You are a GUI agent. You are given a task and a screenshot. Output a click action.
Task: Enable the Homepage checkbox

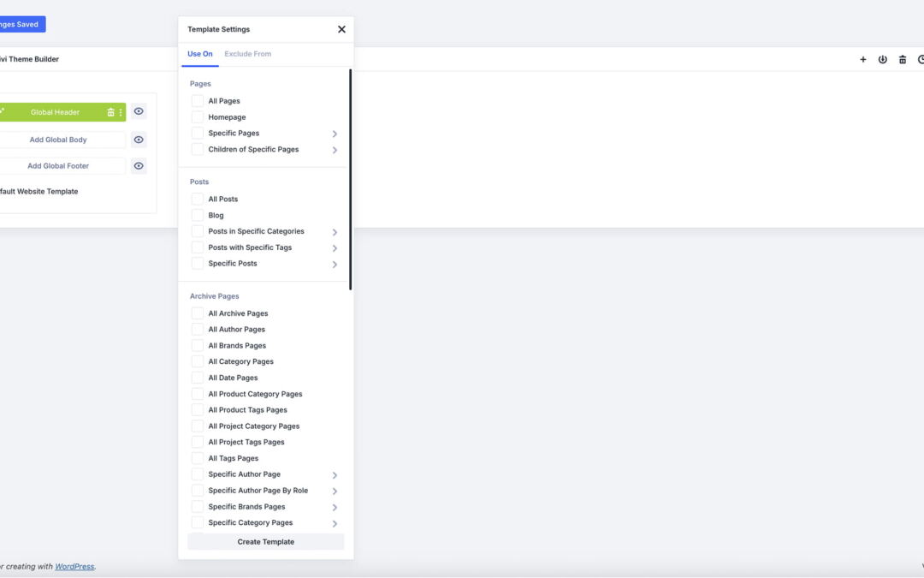[198, 117]
